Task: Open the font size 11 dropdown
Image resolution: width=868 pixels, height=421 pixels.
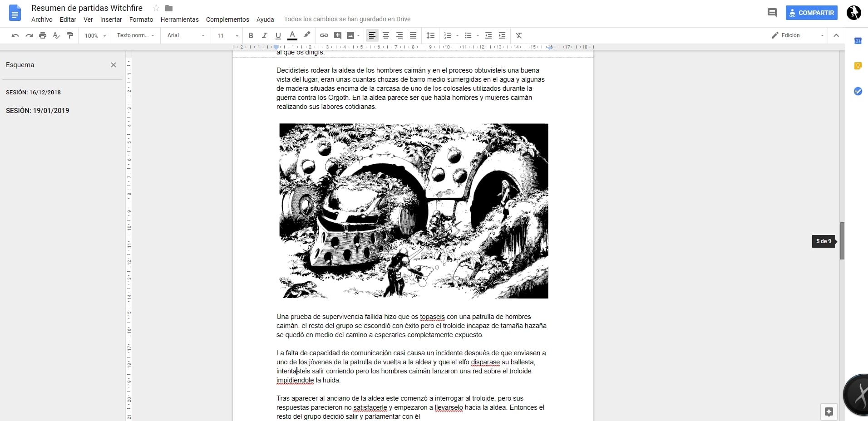Action: tap(227, 35)
